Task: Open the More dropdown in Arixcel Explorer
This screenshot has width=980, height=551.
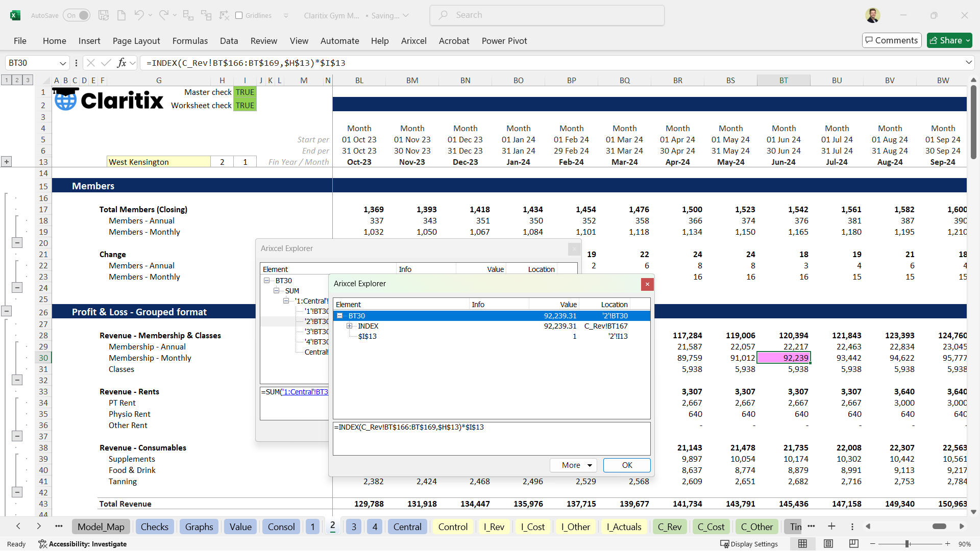Action: pos(573,465)
